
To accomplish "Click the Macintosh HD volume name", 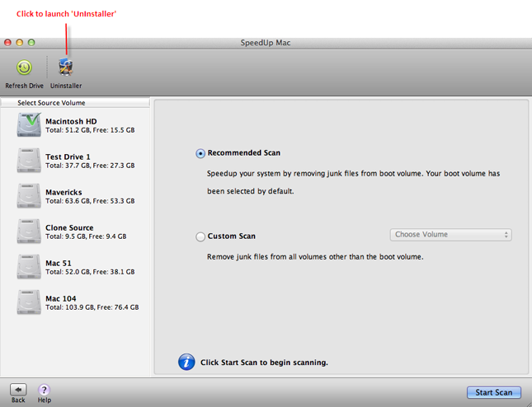I will [71, 121].
